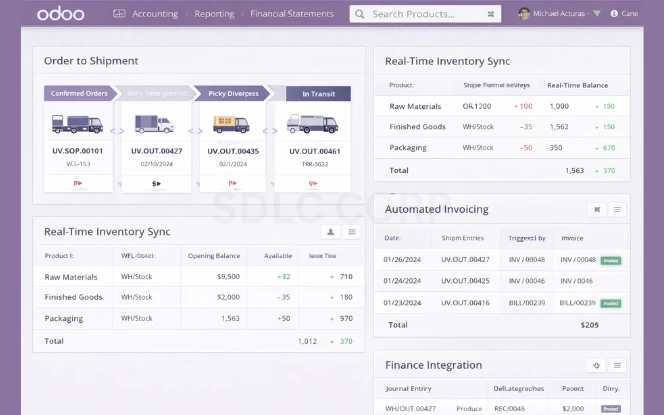Click the truck image for UV.OUT.00427
Viewport: 664px width, 415px height.
pos(154,124)
